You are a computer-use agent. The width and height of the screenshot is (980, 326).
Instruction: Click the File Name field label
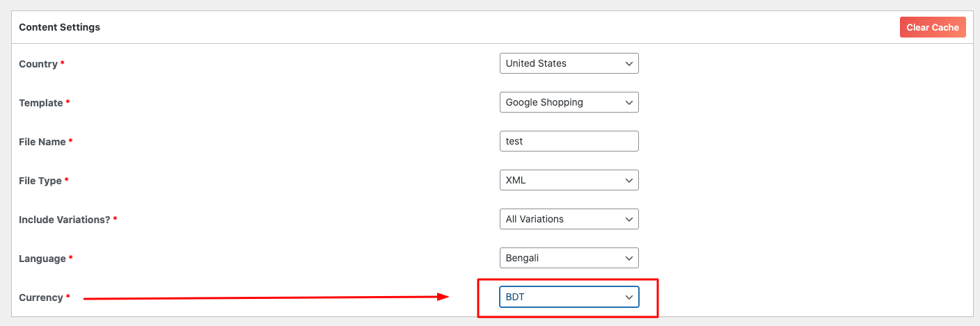[x=42, y=142]
